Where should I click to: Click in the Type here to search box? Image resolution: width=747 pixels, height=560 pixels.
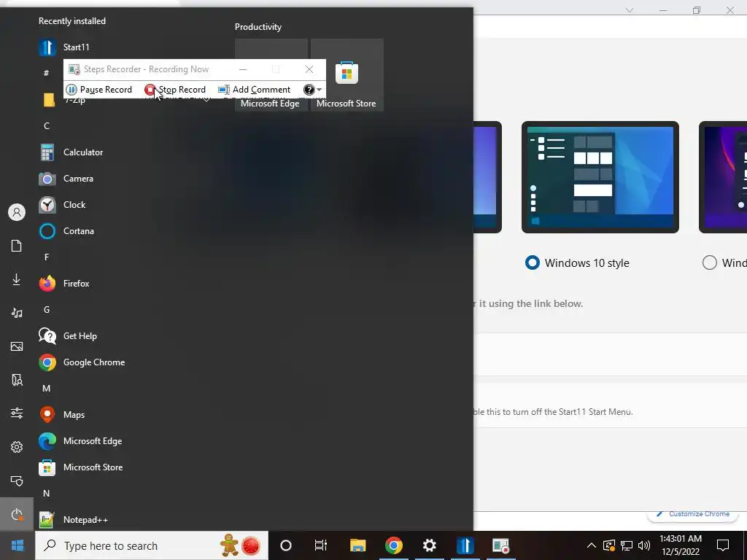tap(152, 545)
